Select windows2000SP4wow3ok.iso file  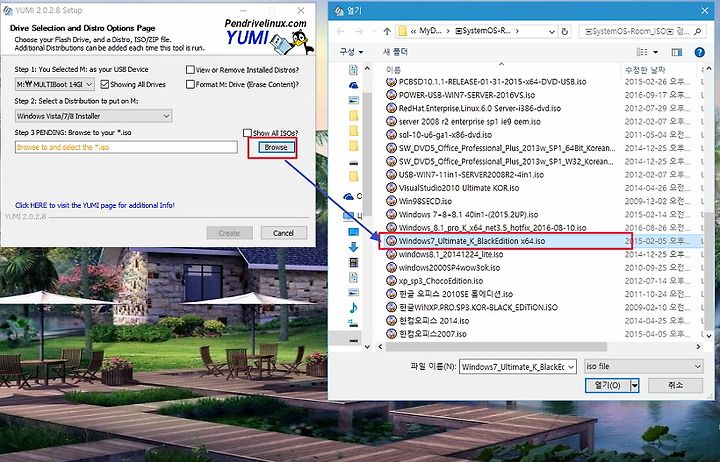[449, 268]
